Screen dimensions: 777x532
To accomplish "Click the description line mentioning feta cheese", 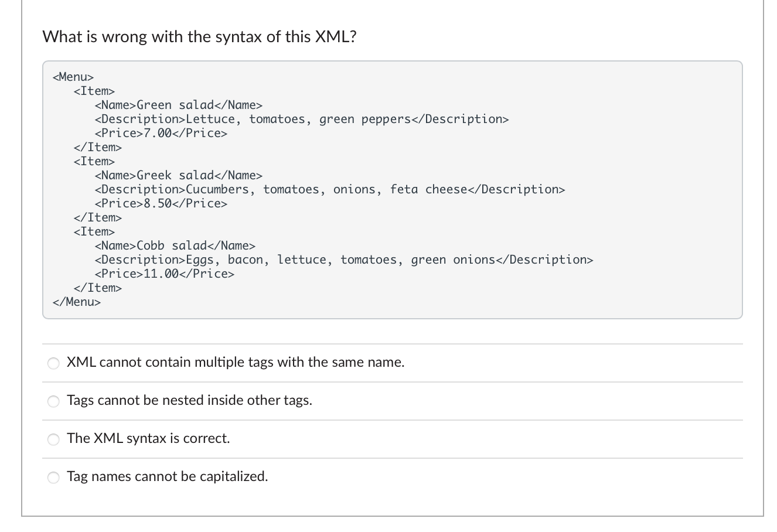I will 329,189.
